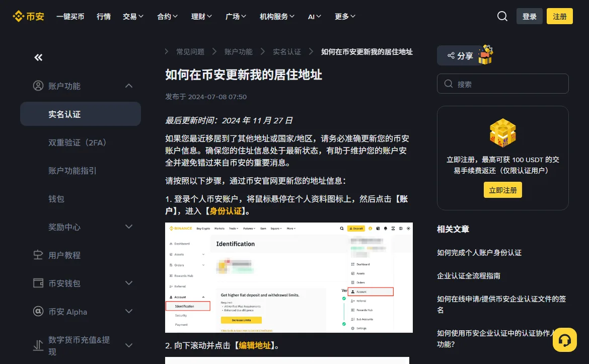Expand the 币安 Alpha chevron
This screenshot has width=589, height=364.
pos(129,312)
